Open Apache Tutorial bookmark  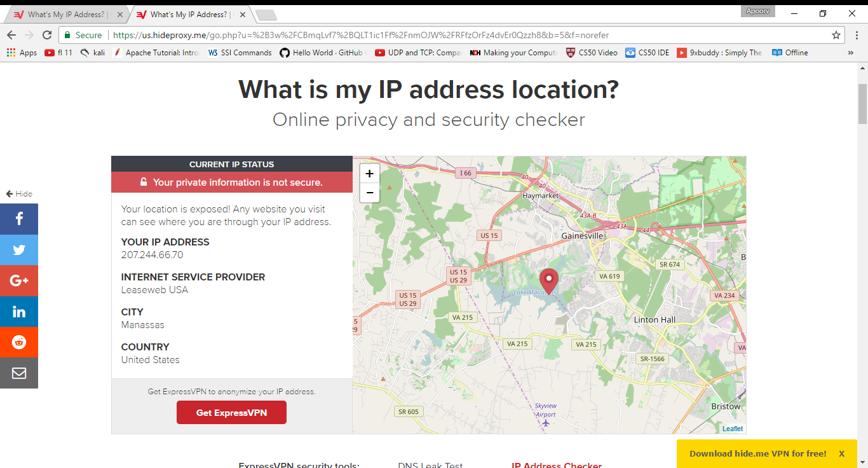click(156, 53)
